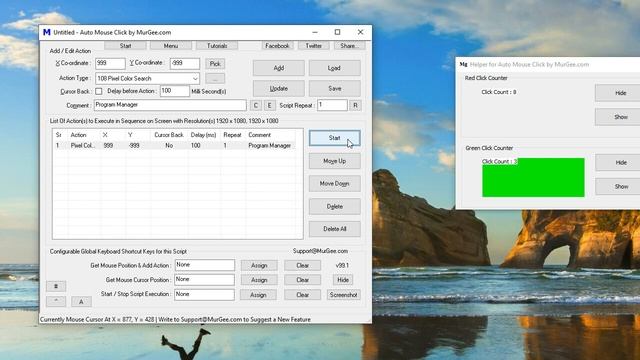Click the Y Co-ordinate input field
Screen dimensions: 640x360
pos(184,64)
